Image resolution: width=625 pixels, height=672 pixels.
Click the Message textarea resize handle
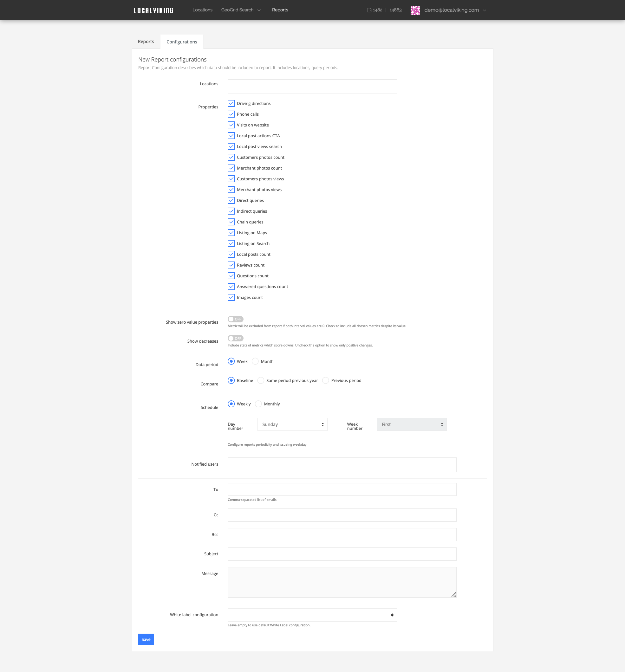click(453, 595)
